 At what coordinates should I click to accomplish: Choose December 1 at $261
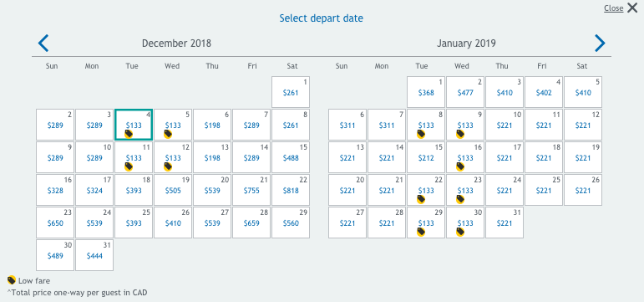tap(291, 92)
